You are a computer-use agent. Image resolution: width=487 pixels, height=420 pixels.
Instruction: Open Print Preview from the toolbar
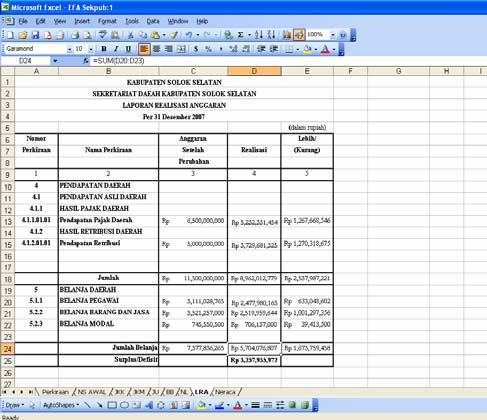point(87,35)
